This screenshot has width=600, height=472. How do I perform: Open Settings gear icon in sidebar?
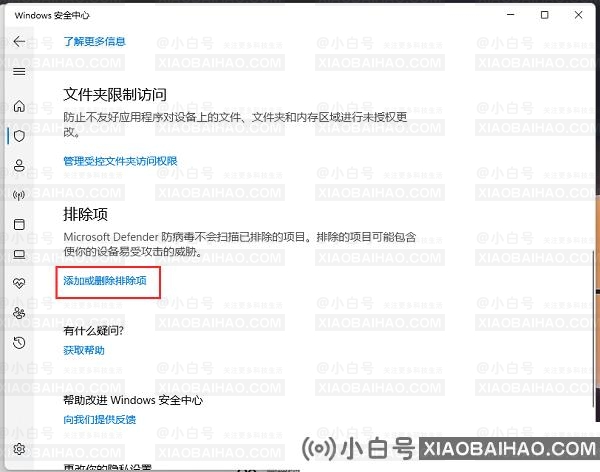tap(19, 449)
